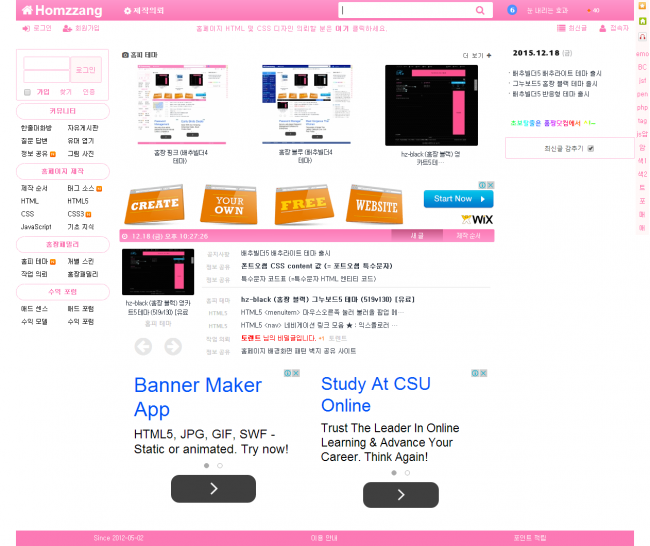Click the previous arrow under the thumbnail

coord(143,347)
